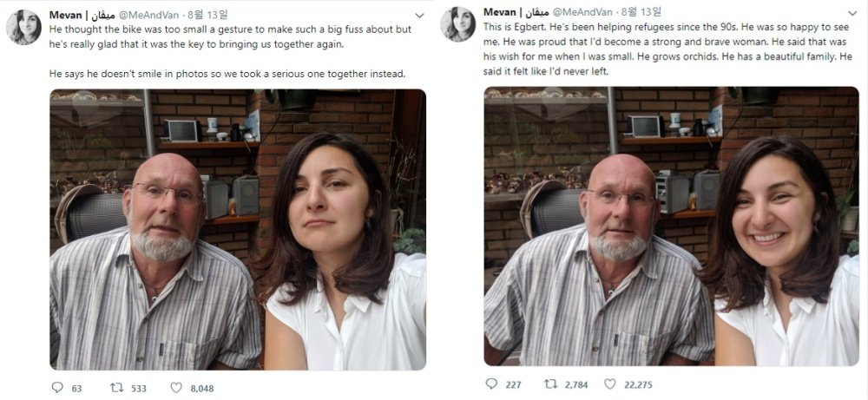Screen dimensions: 868x400
Task: Expand the chevron menu on the bike tweet
Action: [420, 16]
